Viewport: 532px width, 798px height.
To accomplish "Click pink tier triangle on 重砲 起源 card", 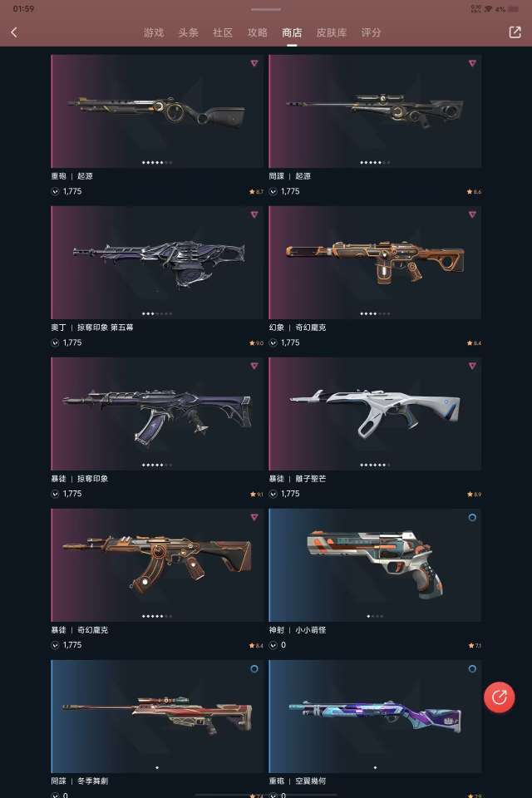I will pyautogui.click(x=254, y=63).
